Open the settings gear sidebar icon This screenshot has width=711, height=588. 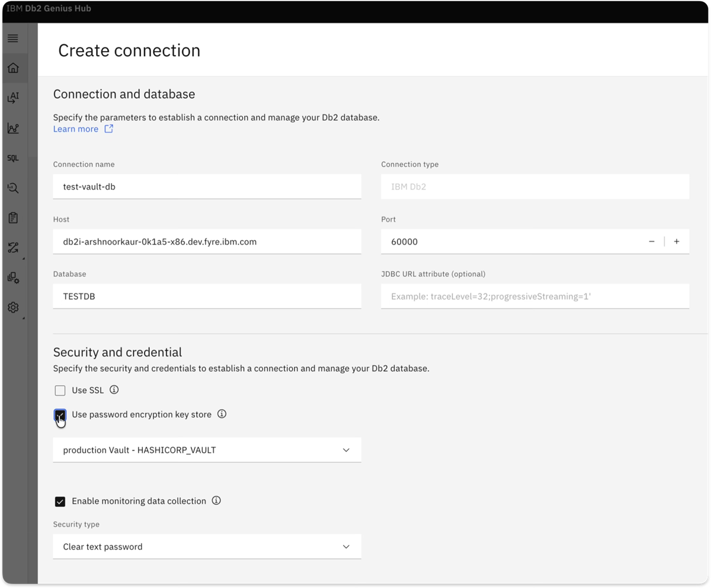(13, 308)
